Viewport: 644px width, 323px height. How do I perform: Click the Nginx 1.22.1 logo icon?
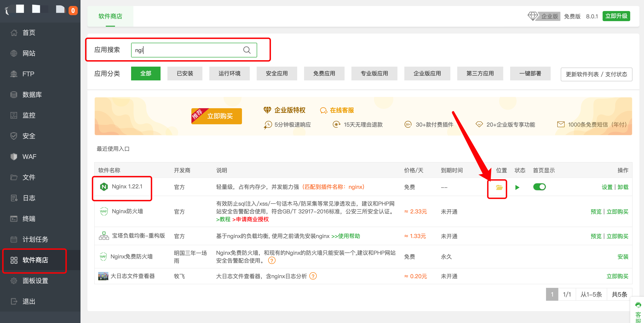click(104, 187)
